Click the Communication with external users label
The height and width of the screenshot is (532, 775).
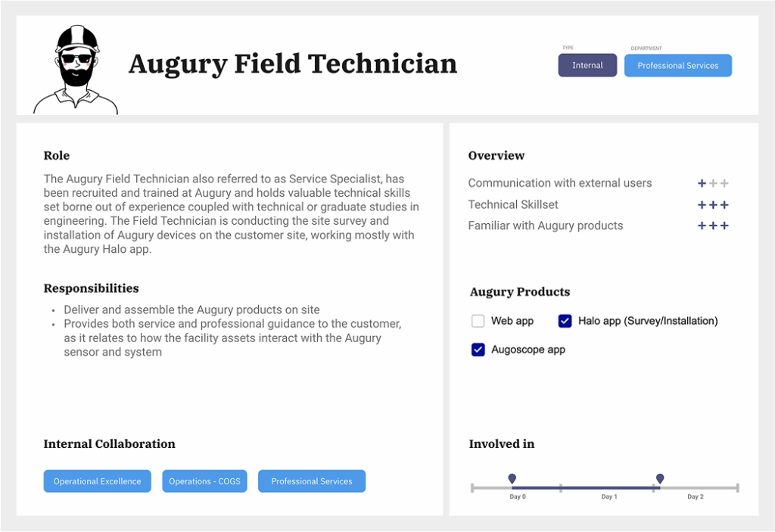[x=560, y=183]
